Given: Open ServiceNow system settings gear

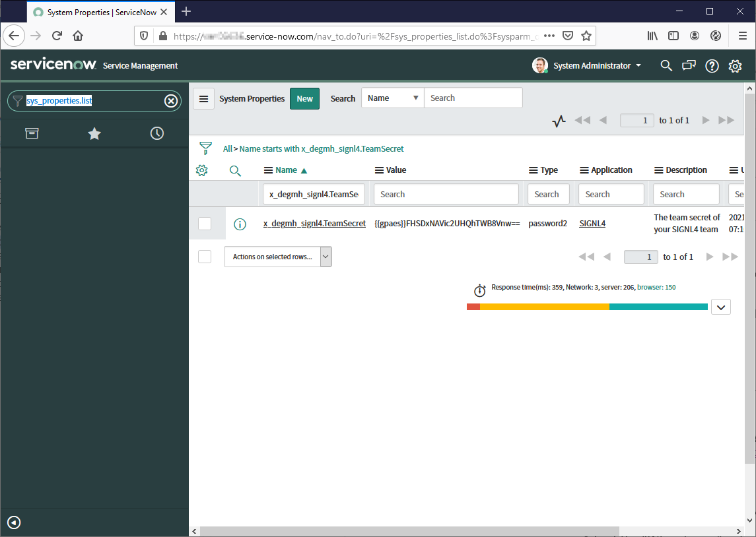Looking at the screenshot, I should click(735, 66).
